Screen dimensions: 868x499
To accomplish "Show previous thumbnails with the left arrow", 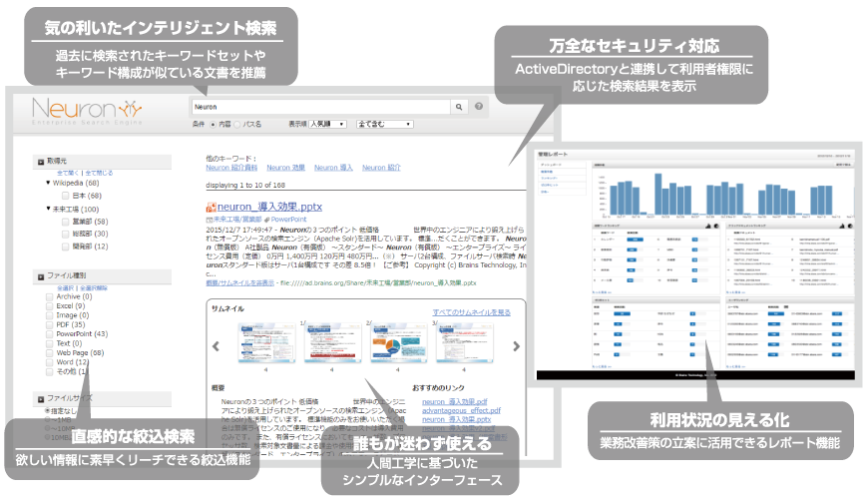I will point(216,346).
